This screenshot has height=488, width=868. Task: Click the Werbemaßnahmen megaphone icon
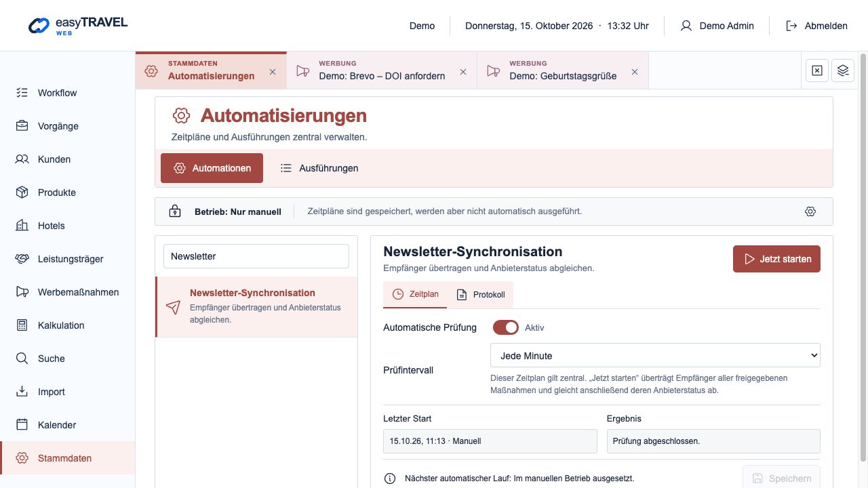(x=22, y=292)
